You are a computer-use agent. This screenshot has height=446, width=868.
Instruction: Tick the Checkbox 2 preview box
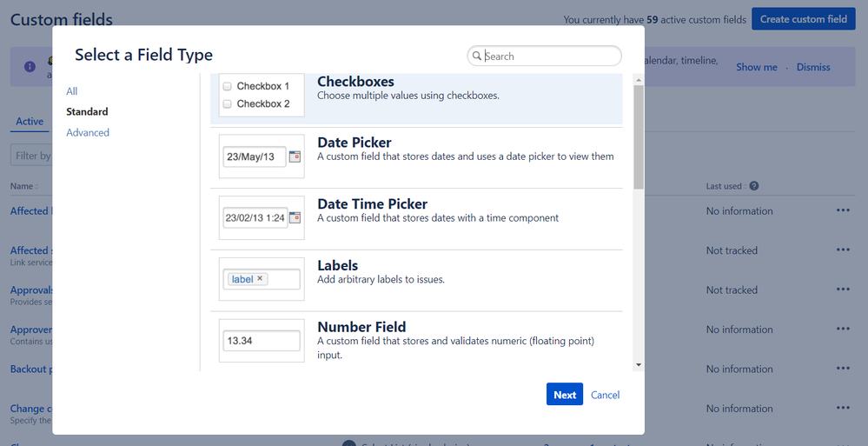227,104
